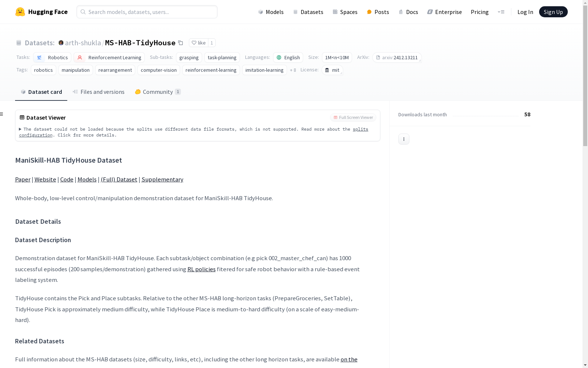This screenshot has height=368, width=588.
Task: Click the Related Datasets heading
Action: (x=40, y=341)
